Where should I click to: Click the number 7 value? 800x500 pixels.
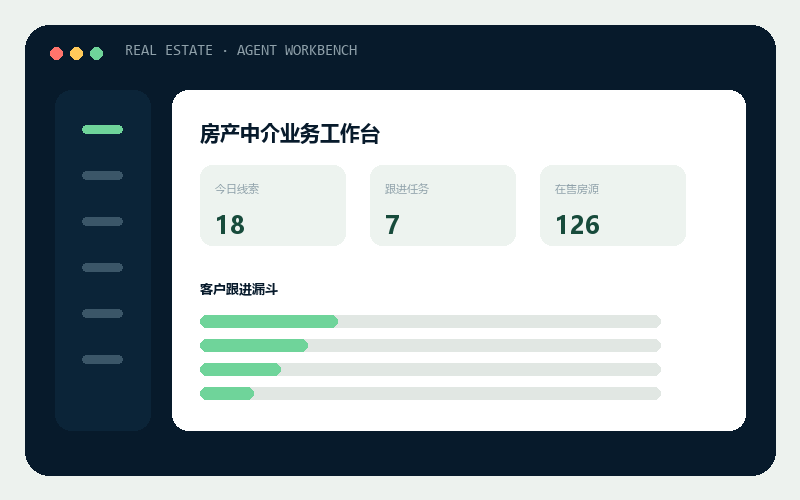[x=392, y=225]
